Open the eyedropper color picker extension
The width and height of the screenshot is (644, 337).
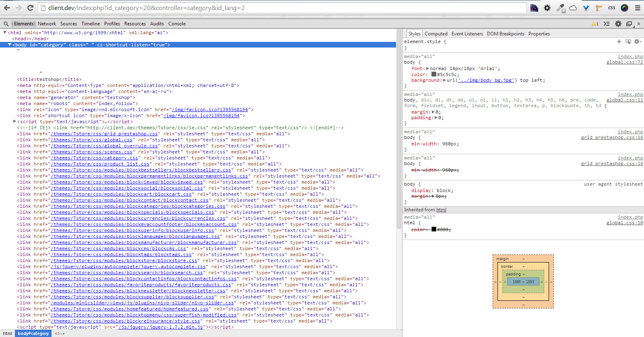560,8
